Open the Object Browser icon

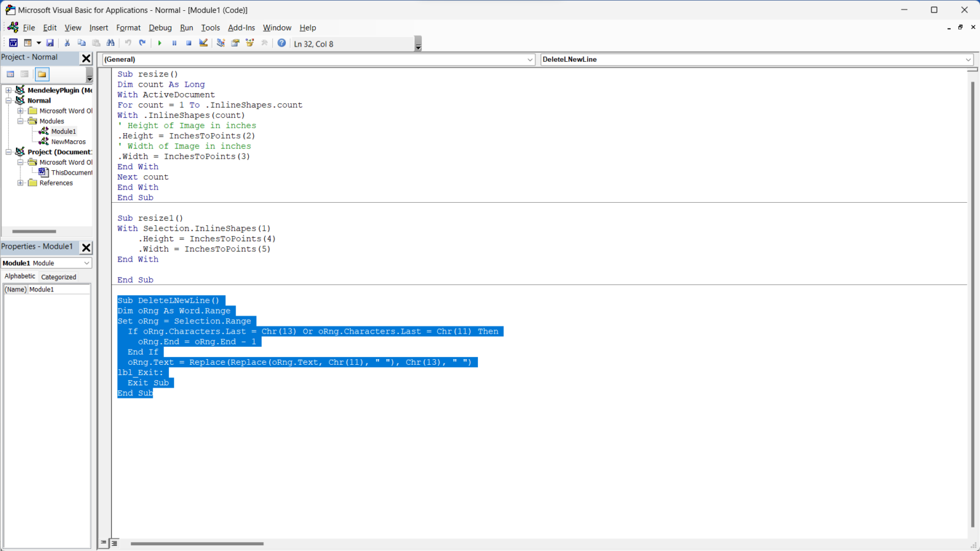[x=249, y=43]
